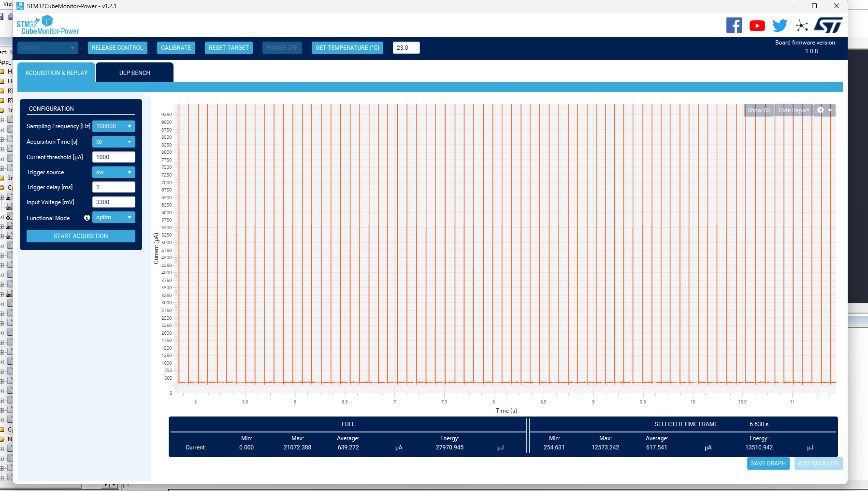Click the Current threshold input field
The height and width of the screenshot is (491, 868).
(114, 157)
